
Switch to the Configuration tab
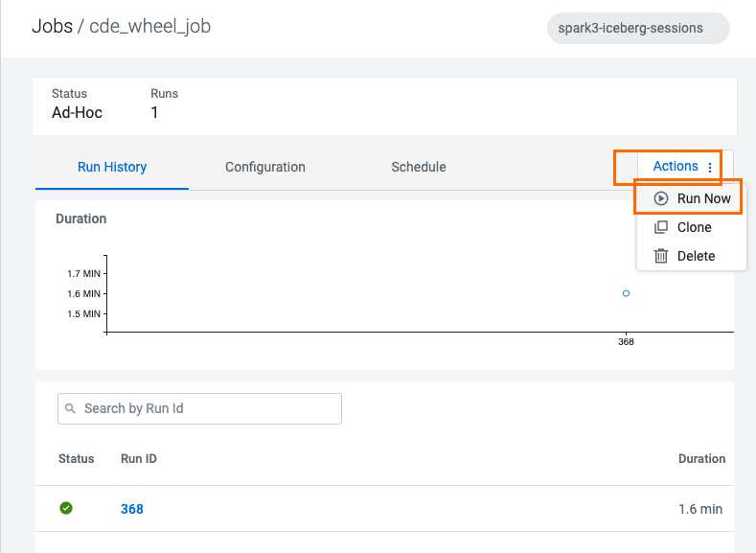pyautogui.click(x=265, y=167)
